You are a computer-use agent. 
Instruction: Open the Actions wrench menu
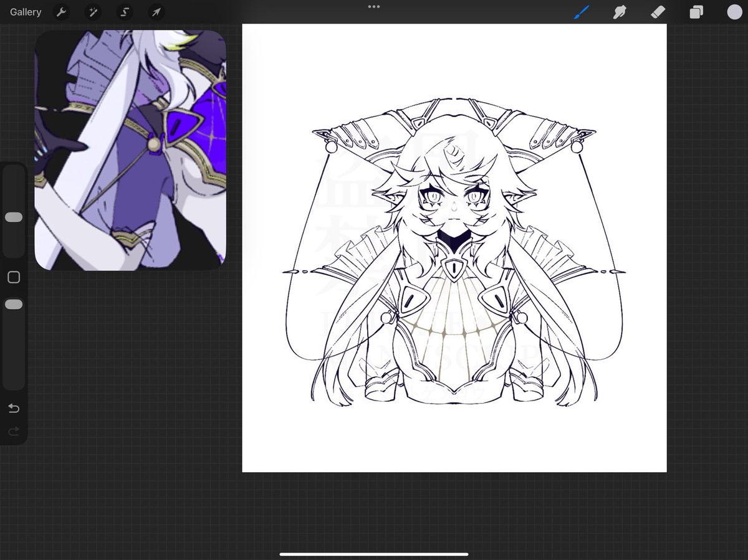pyautogui.click(x=61, y=12)
